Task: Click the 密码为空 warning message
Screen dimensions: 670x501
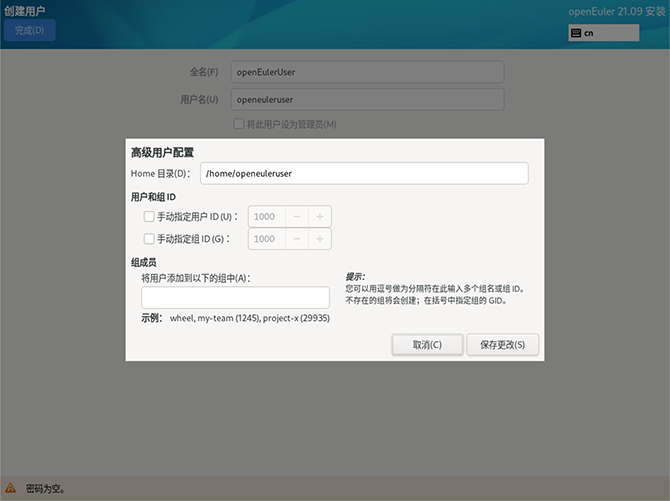Action: point(44,489)
